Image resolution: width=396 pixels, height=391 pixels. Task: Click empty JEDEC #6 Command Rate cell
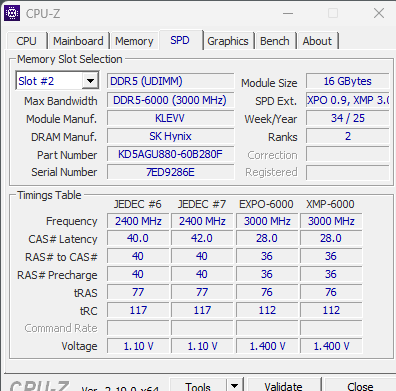pyautogui.click(x=138, y=328)
